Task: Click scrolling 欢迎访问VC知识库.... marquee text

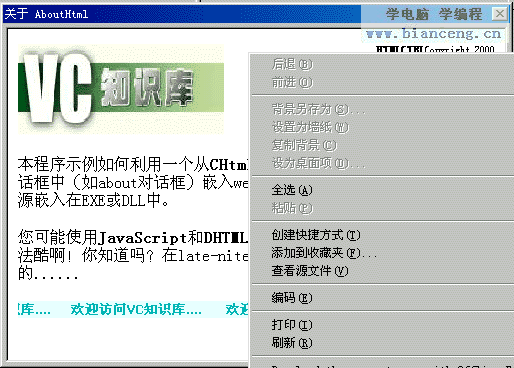Action: coord(136,309)
